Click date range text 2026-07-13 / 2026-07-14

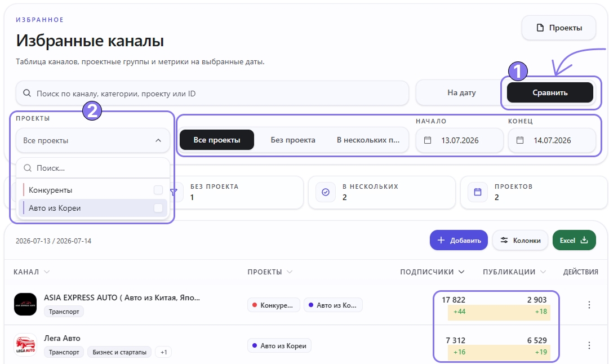click(x=54, y=241)
